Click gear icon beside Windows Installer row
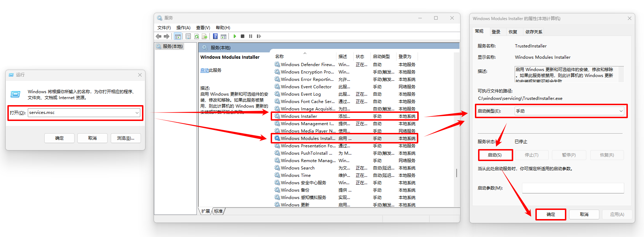Image resolution: width=644 pixels, height=237 pixels. tap(277, 116)
